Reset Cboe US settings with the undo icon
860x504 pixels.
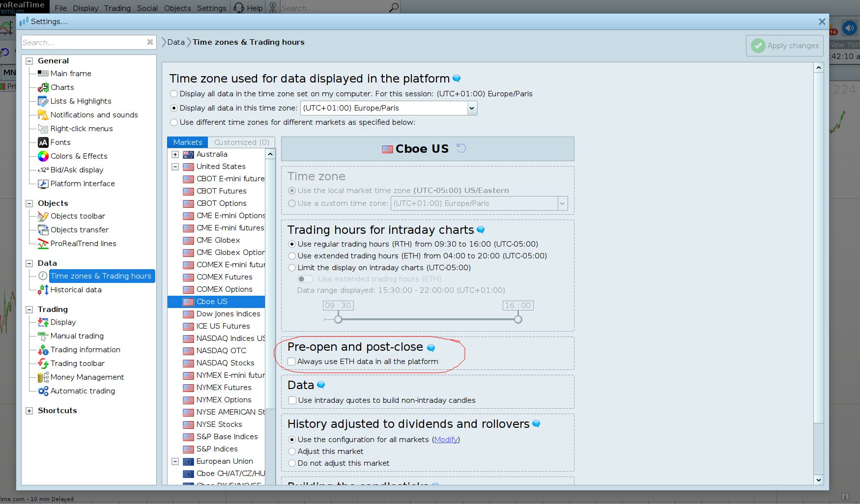[461, 148]
